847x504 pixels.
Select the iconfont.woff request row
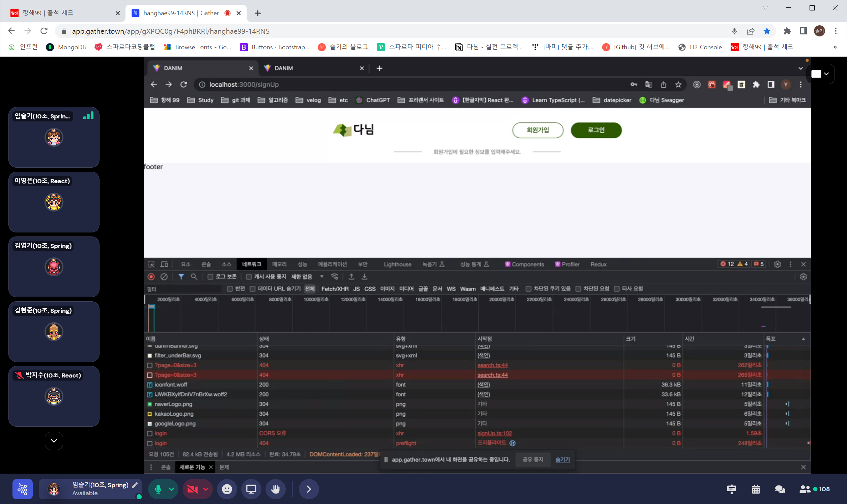477,385
